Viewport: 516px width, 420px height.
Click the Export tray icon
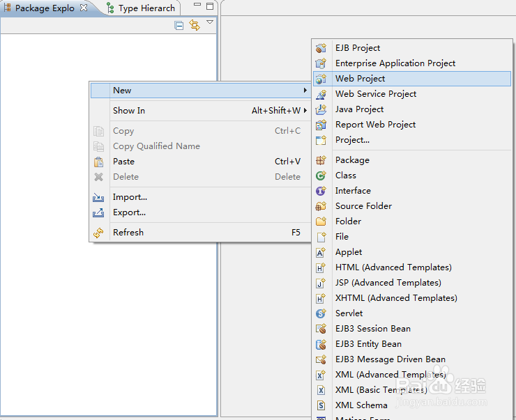tap(98, 212)
